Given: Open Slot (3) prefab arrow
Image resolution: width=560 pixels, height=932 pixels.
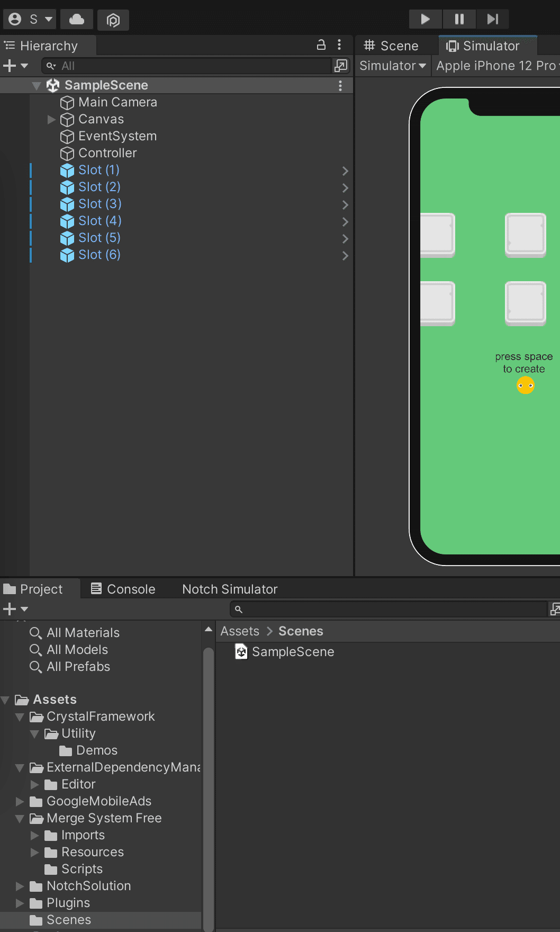Looking at the screenshot, I should point(345,204).
